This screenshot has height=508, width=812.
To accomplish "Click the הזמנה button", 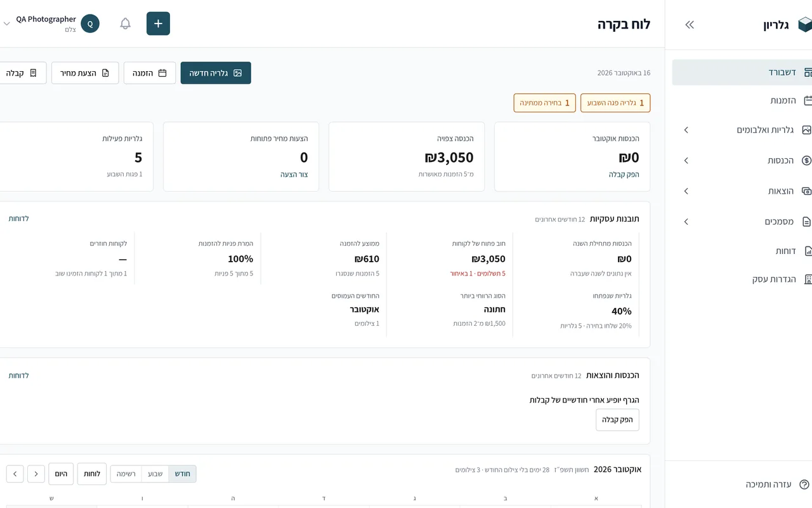I will click(x=150, y=73).
